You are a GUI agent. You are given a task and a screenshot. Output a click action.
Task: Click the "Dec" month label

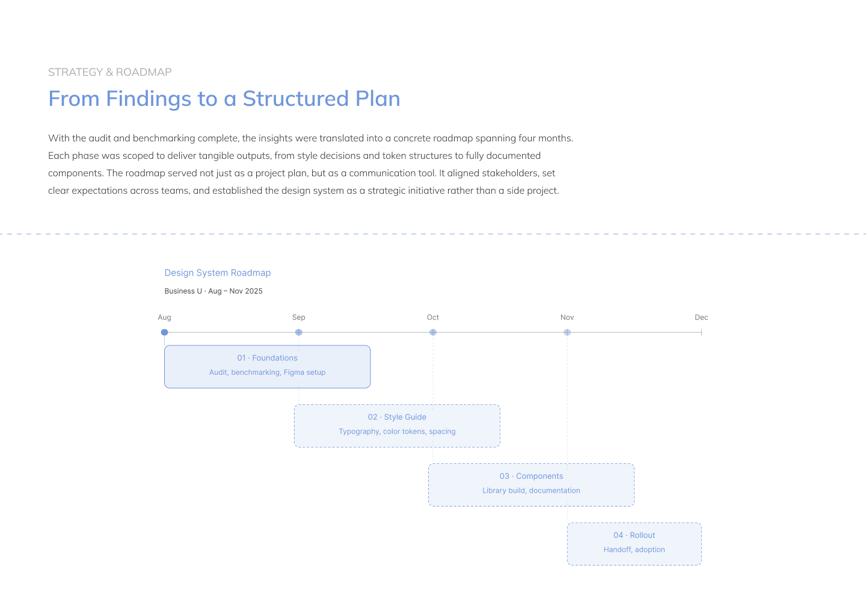(x=701, y=318)
